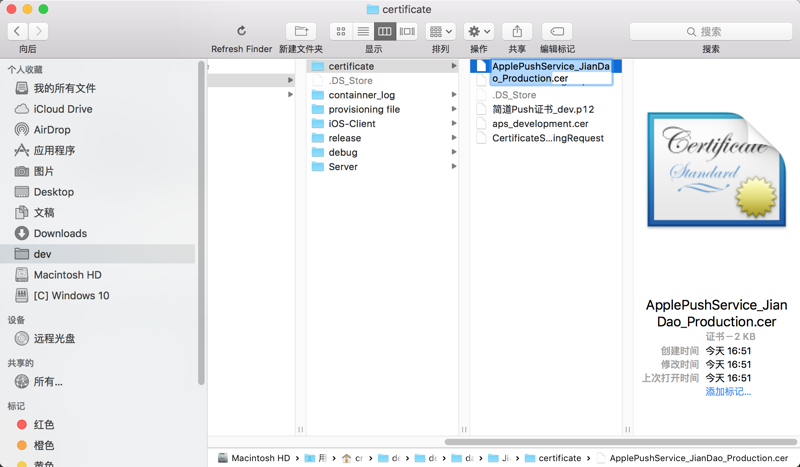Click the home folder icon in path bar
The image size is (800, 467).
pyautogui.click(x=346, y=458)
